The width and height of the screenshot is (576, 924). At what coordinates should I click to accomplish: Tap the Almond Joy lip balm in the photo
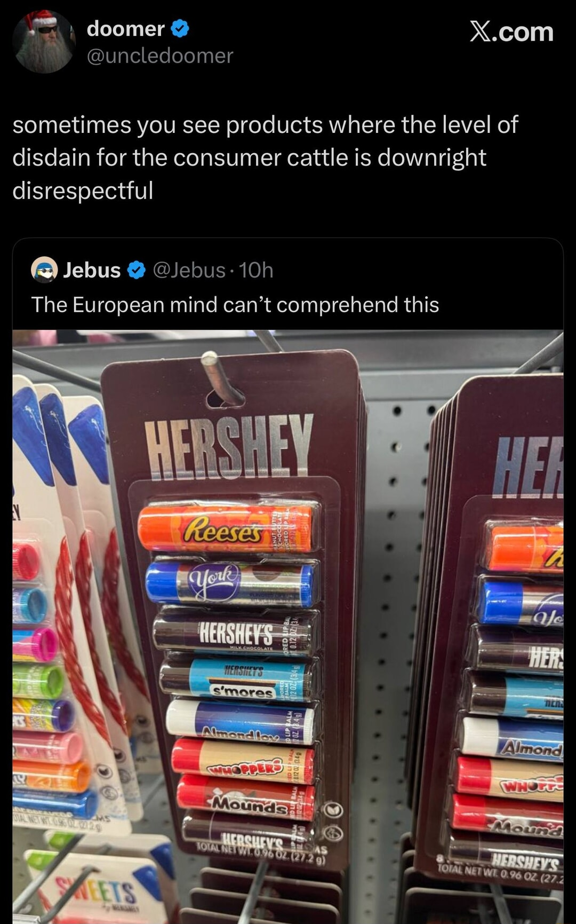[241, 721]
